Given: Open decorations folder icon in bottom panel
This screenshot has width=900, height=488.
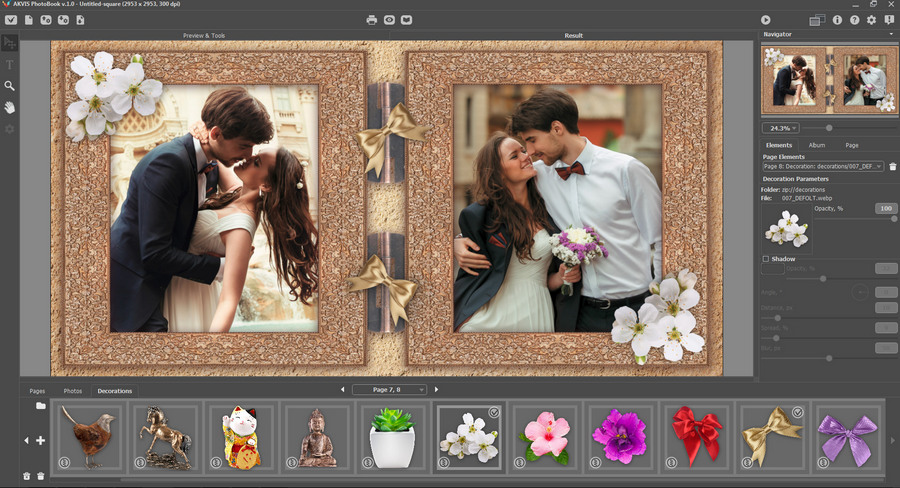Looking at the screenshot, I should coord(41,406).
